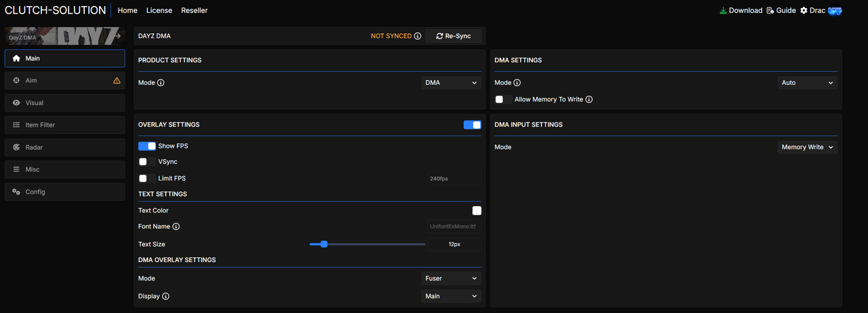
Task: Click the gear icon beside Drac
Action: pos(804,10)
